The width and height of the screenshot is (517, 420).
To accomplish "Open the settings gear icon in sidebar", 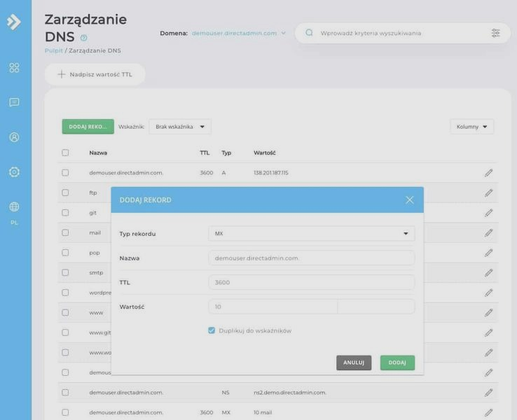I will pos(14,172).
